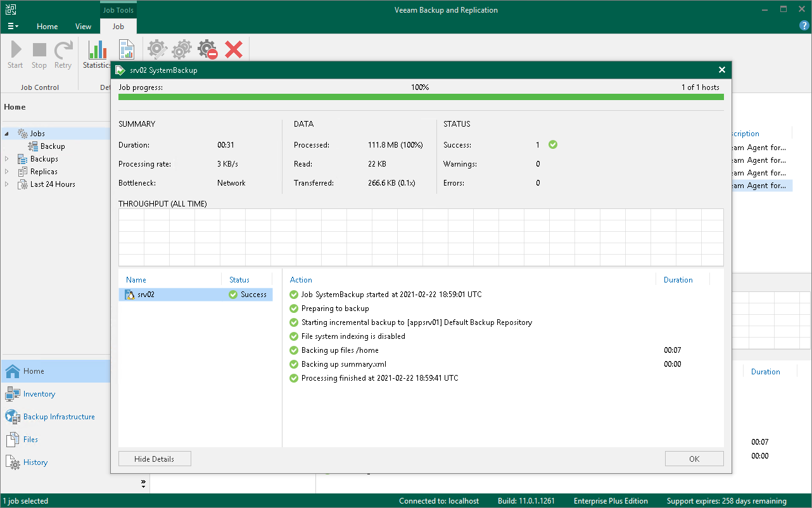Sort by the Name column header
812x508 pixels.
pyautogui.click(x=136, y=280)
